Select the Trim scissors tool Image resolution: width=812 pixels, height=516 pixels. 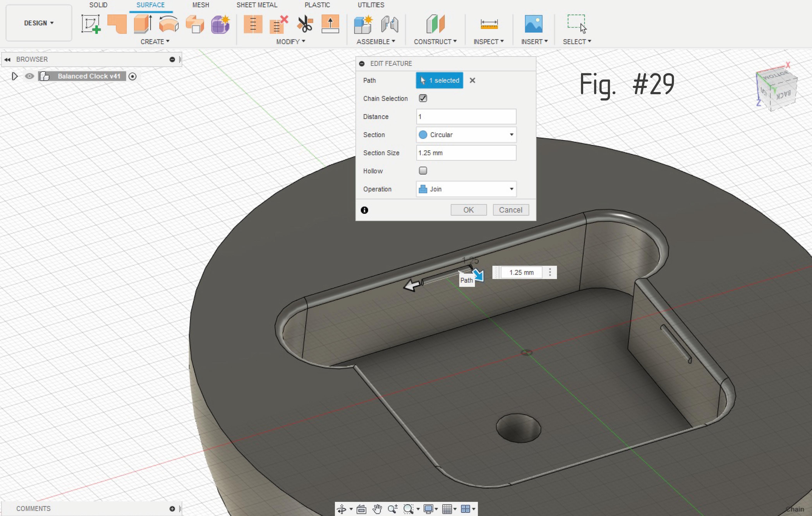tap(305, 24)
